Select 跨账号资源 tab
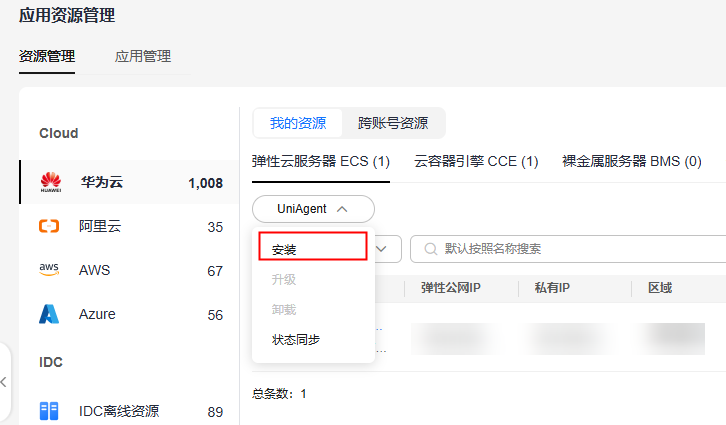Image resolution: width=726 pixels, height=425 pixels. pyautogui.click(x=393, y=123)
